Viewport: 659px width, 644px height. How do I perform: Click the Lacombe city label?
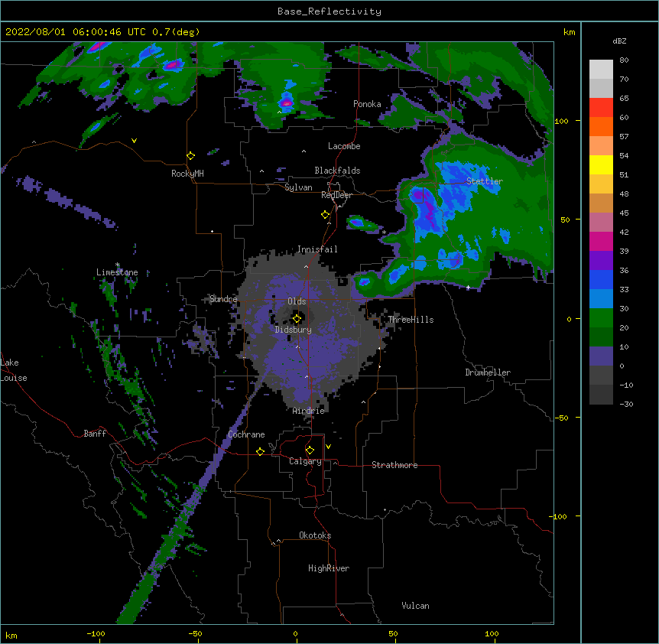coord(344,146)
